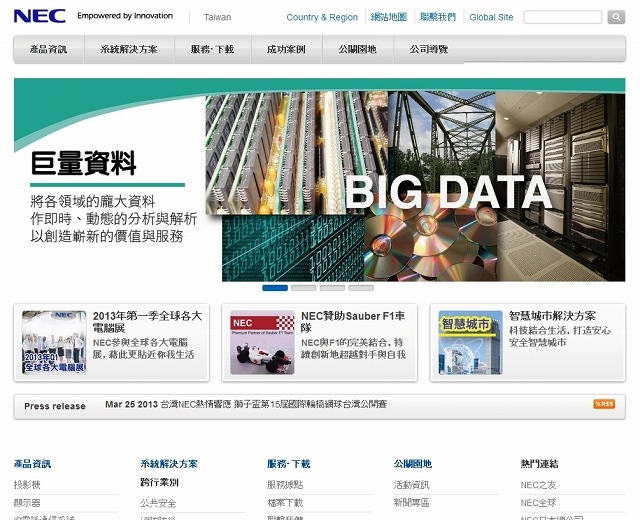Click the Taiwan region label
This screenshot has height=520, width=640.
coord(218,17)
